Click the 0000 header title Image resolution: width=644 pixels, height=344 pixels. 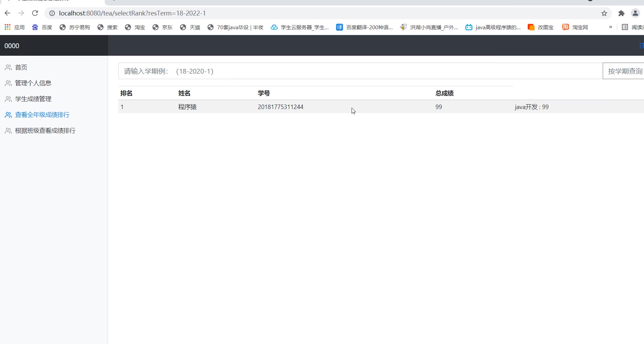[12, 46]
